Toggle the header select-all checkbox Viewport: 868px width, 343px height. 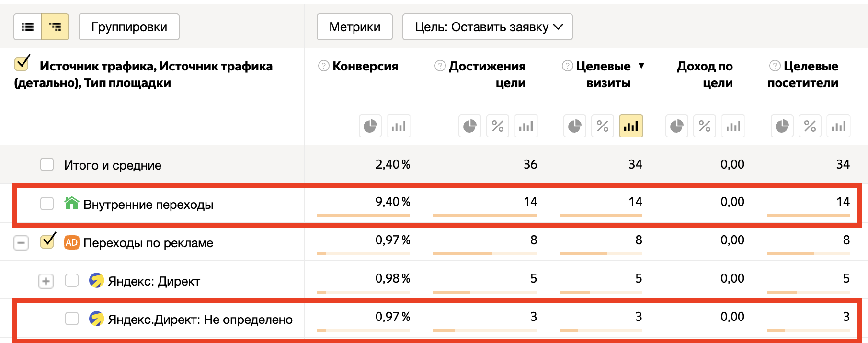tap(22, 63)
